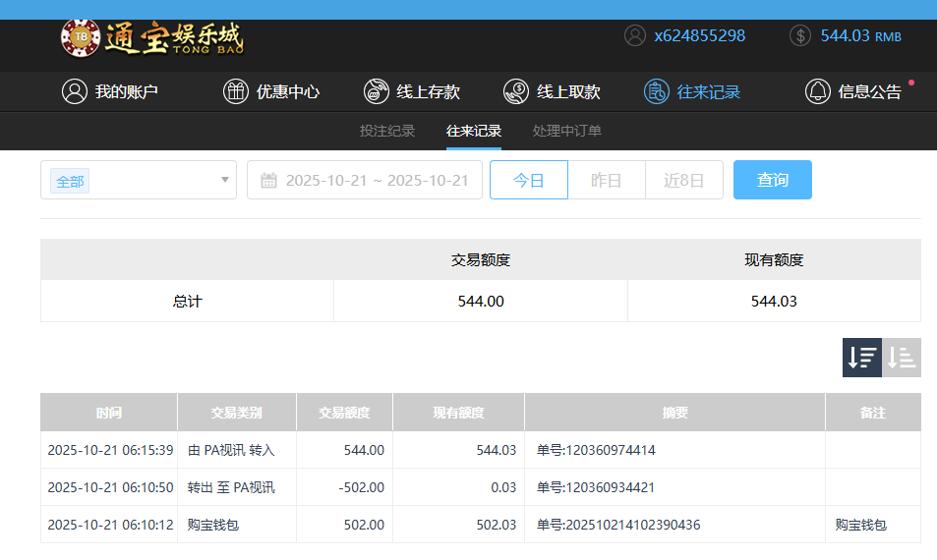Click the user avatar icon beside x624855298
937x560 pixels.
[x=635, y=35]
